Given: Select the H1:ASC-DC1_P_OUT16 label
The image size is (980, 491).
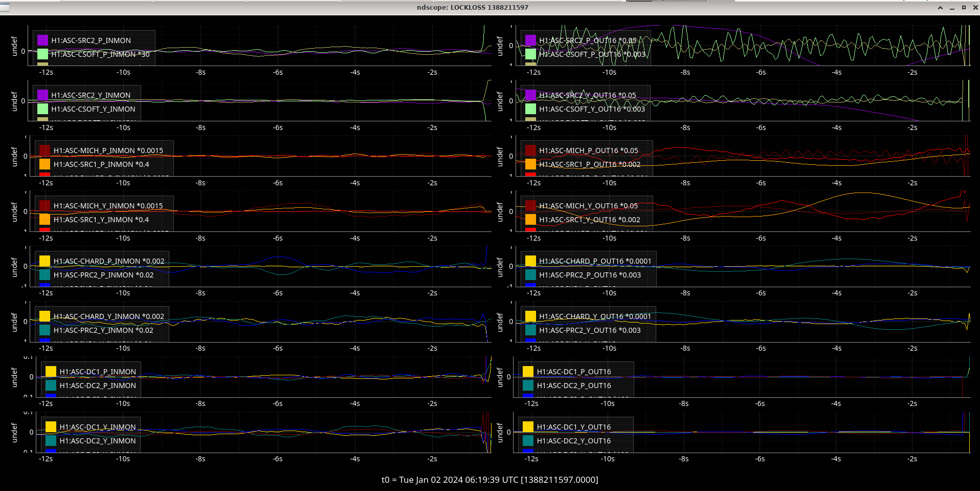Looking at the screenshot, I should (x=574, y=372).
